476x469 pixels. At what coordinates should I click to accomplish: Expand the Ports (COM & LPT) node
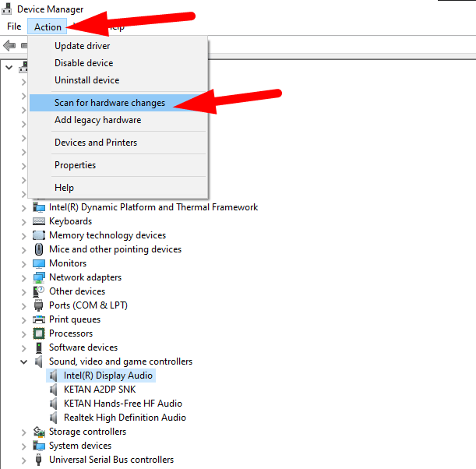(24, 305)
